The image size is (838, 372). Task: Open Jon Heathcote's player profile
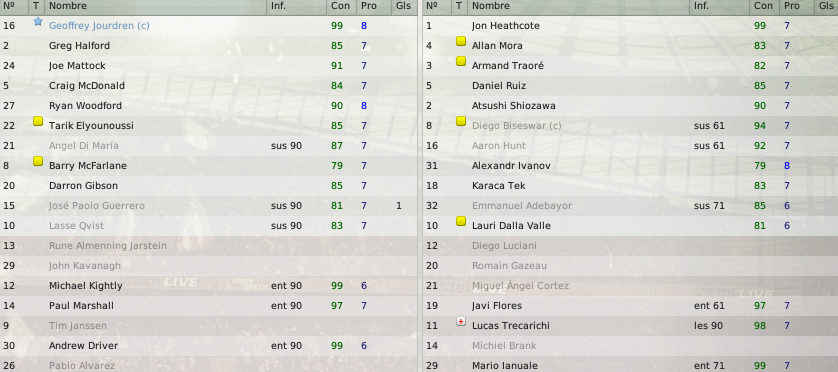click(x=506, y=26)
